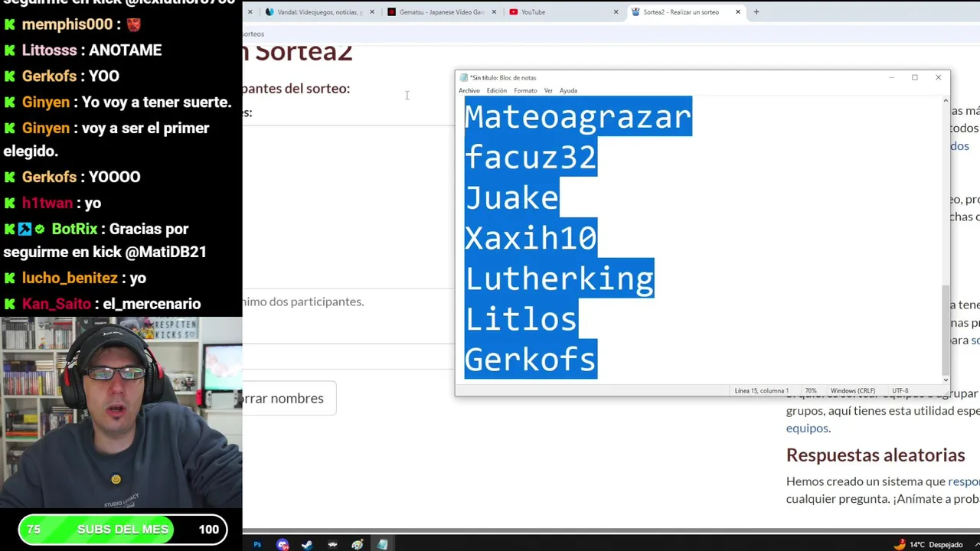The width and height of the screenshot is (980, 551).
Task: Click the line Mateoagrazar in Notepad
Action: pos(578,117)
